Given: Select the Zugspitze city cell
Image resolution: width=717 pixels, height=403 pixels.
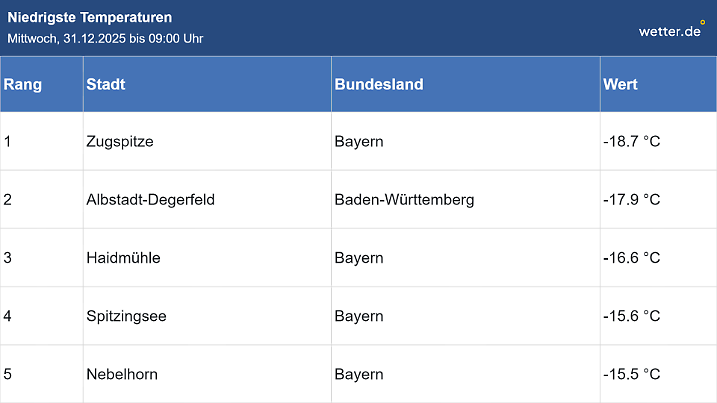Looking at the screenshot, I should 120,141.
